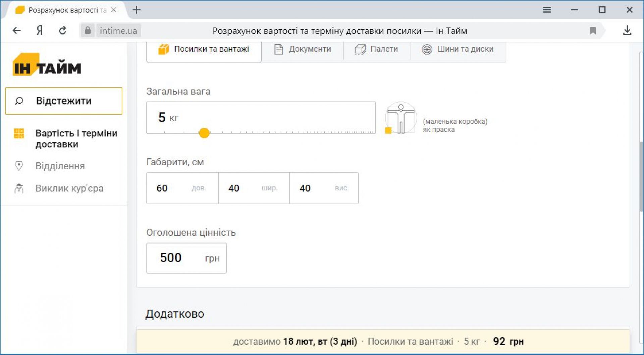Screen dimensions: 644x355
Task: Open a new browser tab
Action: pos(137,10)
